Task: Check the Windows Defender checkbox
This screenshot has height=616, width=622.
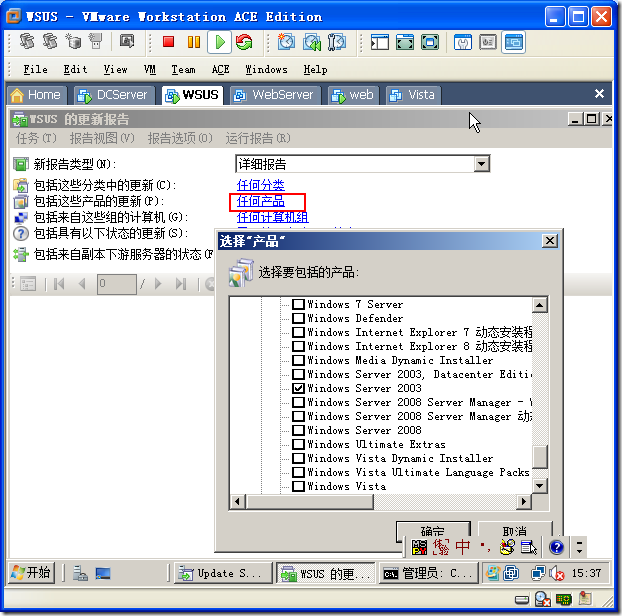Action: [298, 318]
